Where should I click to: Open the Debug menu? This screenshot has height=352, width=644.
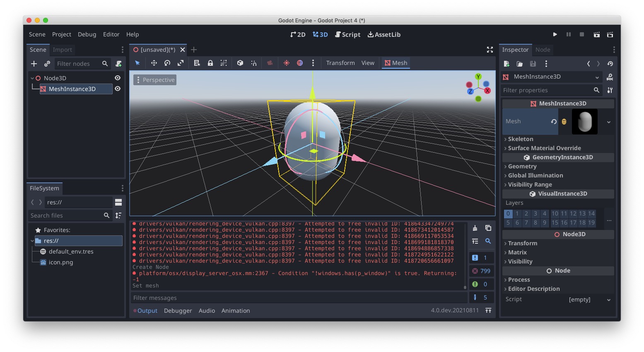pyautogui.click(x=87, y=34)
